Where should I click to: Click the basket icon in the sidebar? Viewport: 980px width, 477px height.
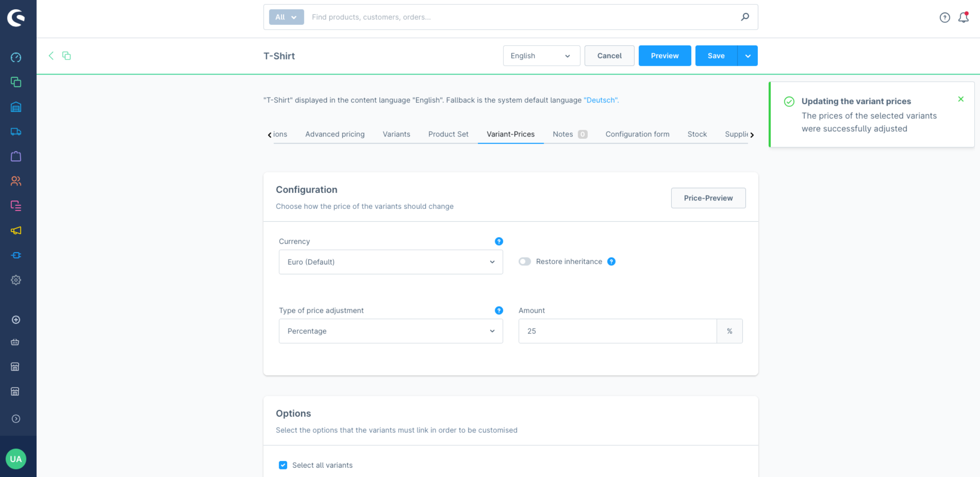[x=15, y=342]
